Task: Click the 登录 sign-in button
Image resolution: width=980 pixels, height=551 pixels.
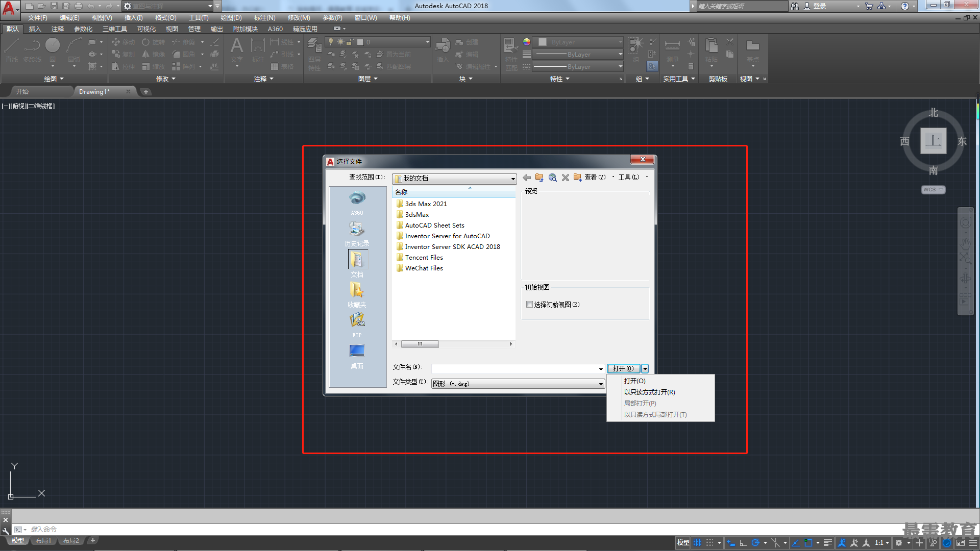Action: pos(815,6)
